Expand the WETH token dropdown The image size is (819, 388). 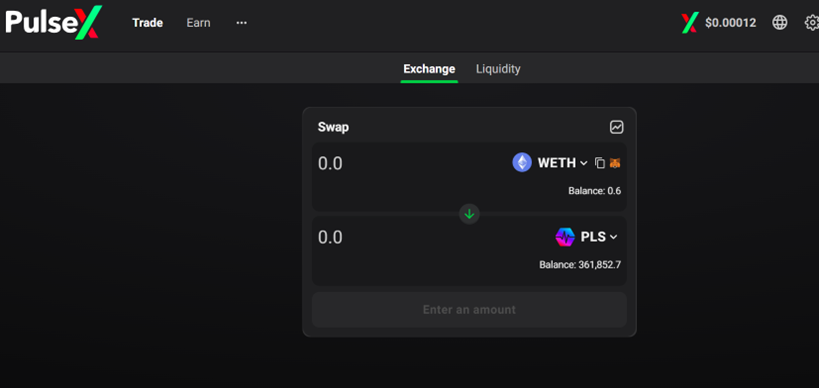pos(563,163)
